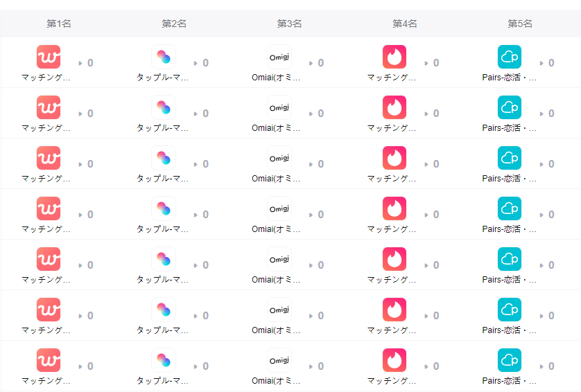This screenshot has width=581, height=392.
Task: Choose the タップル icon in the third row
Action: 164,158
